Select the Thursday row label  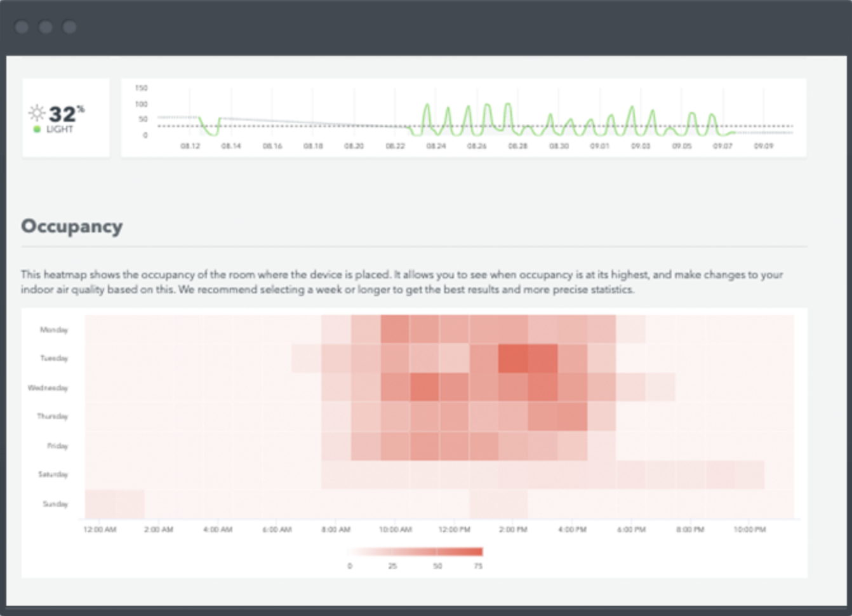point(52,416)
